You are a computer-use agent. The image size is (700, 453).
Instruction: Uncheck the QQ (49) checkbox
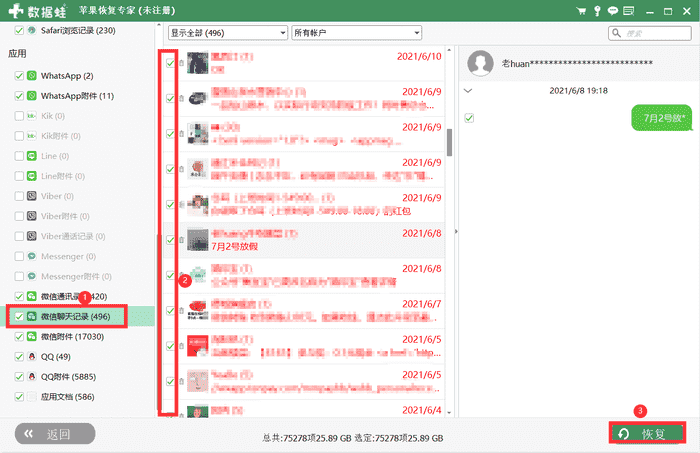click(19, 357)
